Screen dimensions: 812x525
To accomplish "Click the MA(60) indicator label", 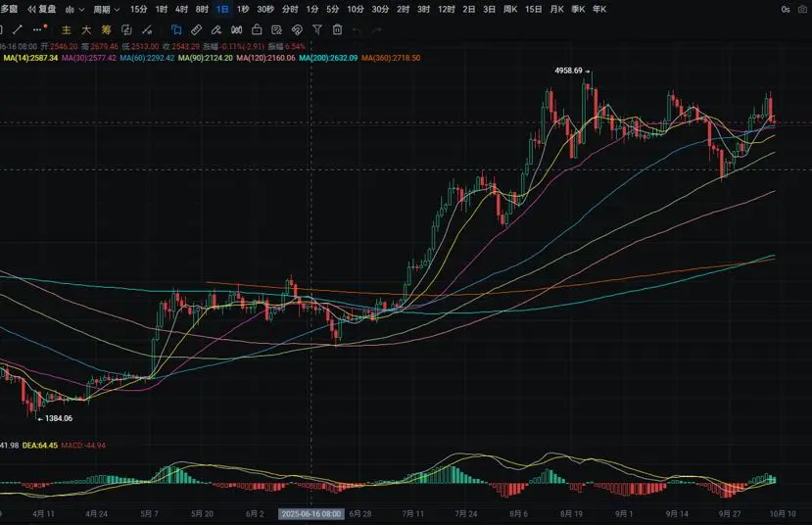I will (x=147, y=58).
